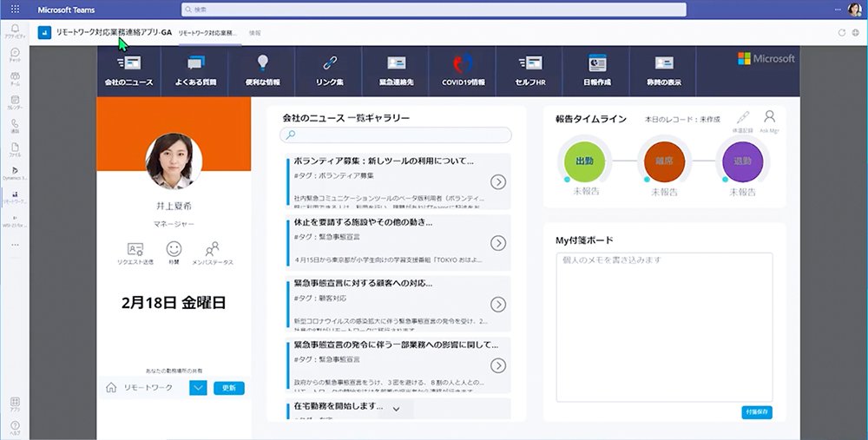
Task: Select the 情報 tab
Action: [255, 33]
